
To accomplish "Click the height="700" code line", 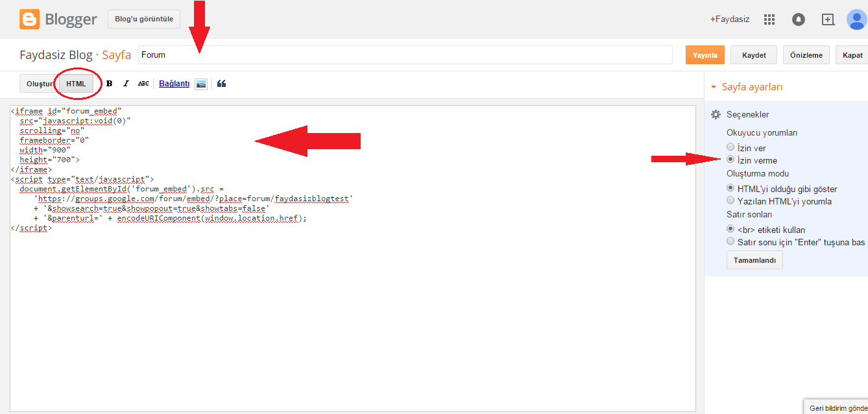I will pos(49,160).
